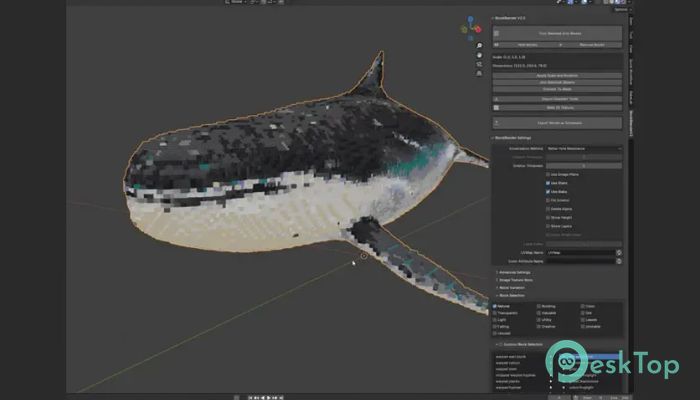
Task: Enable the Show Height checkbox
Action: (x=548, y=218)
